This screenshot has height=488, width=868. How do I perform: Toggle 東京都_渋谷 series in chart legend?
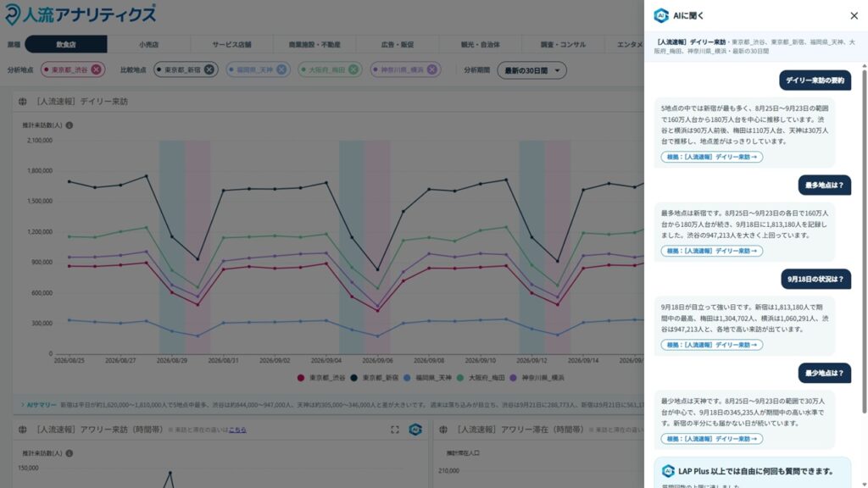pyautogui.click(x=321, y=378)
